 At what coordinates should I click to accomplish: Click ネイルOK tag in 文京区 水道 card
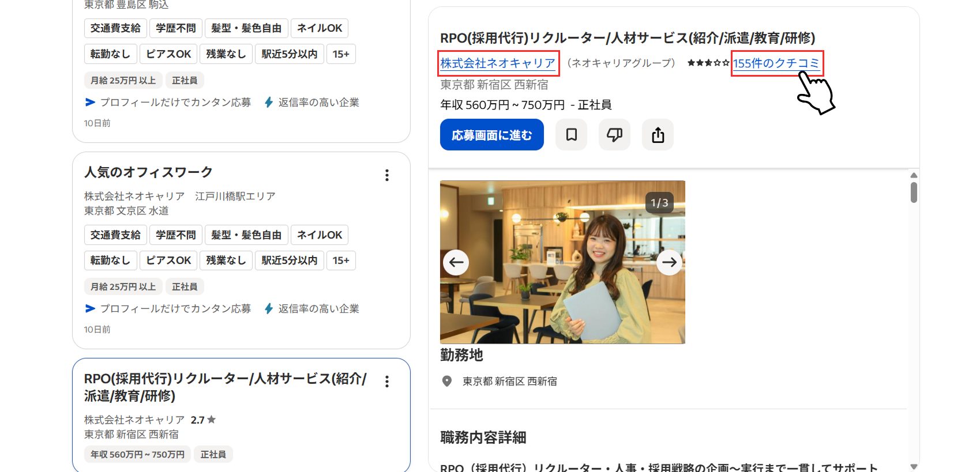[x=320, y=235]
